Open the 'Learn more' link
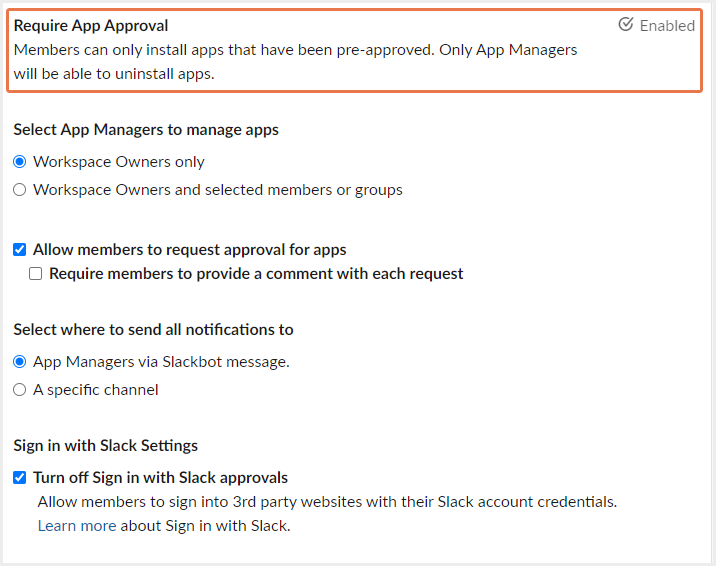716x566 pixels. point(77,526)
